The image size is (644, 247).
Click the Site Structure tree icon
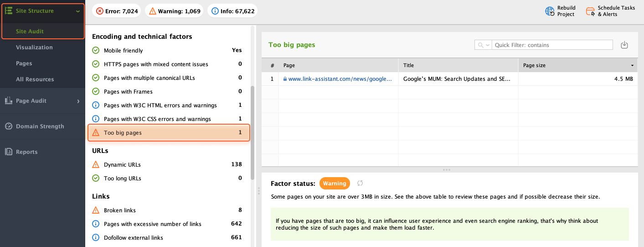[8, 11]
